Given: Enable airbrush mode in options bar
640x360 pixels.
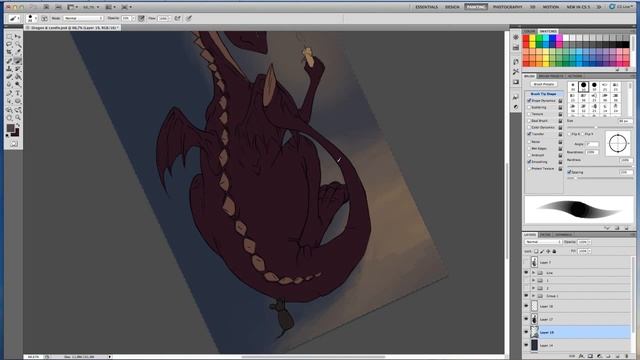Looking at the screenshot, I should pos(178,18).
